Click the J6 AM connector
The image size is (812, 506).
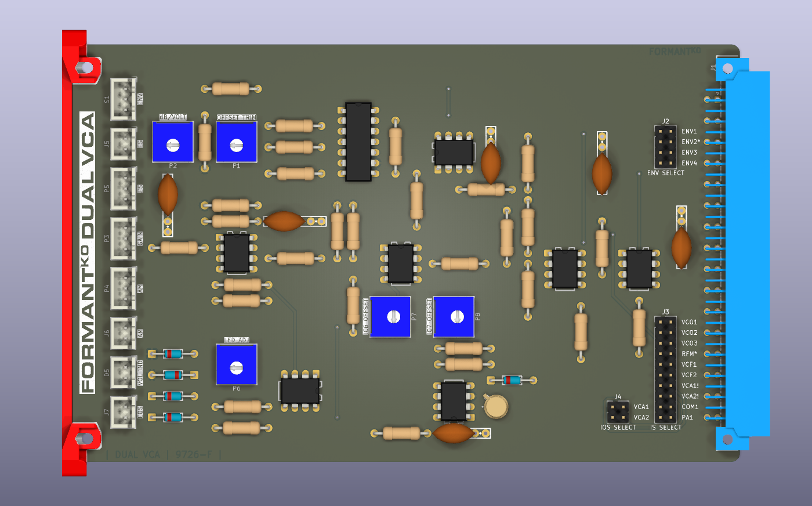[124, 333]
